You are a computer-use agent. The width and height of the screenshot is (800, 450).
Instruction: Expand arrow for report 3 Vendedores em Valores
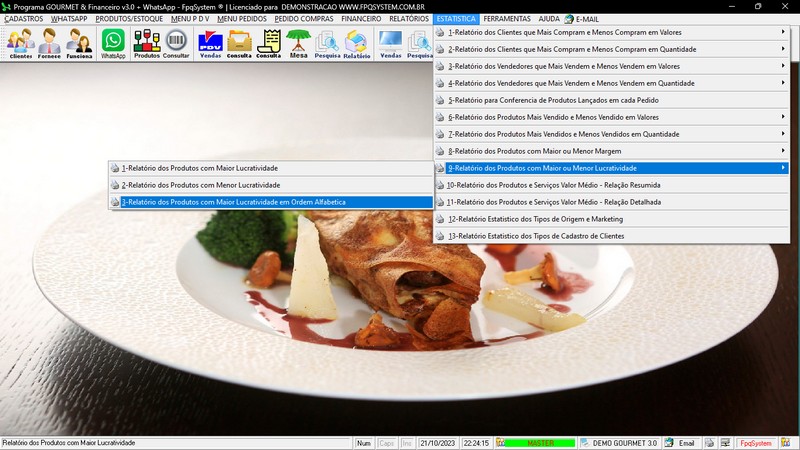pos(783,66)
